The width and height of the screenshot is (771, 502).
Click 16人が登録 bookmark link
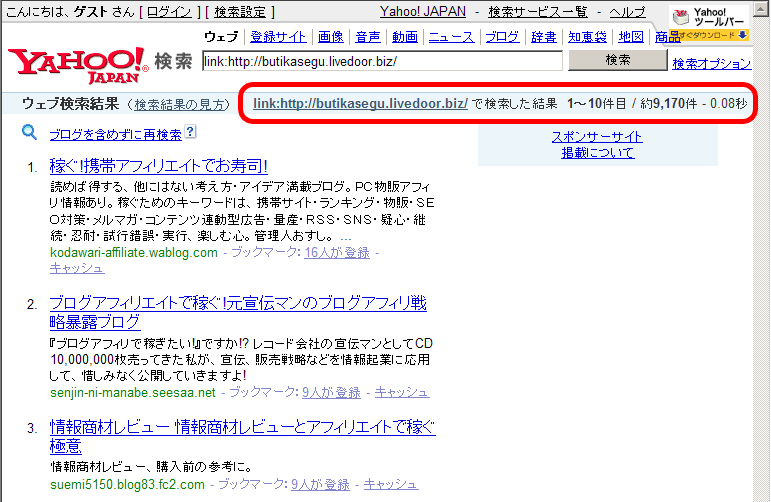click(x=337, y=252)
